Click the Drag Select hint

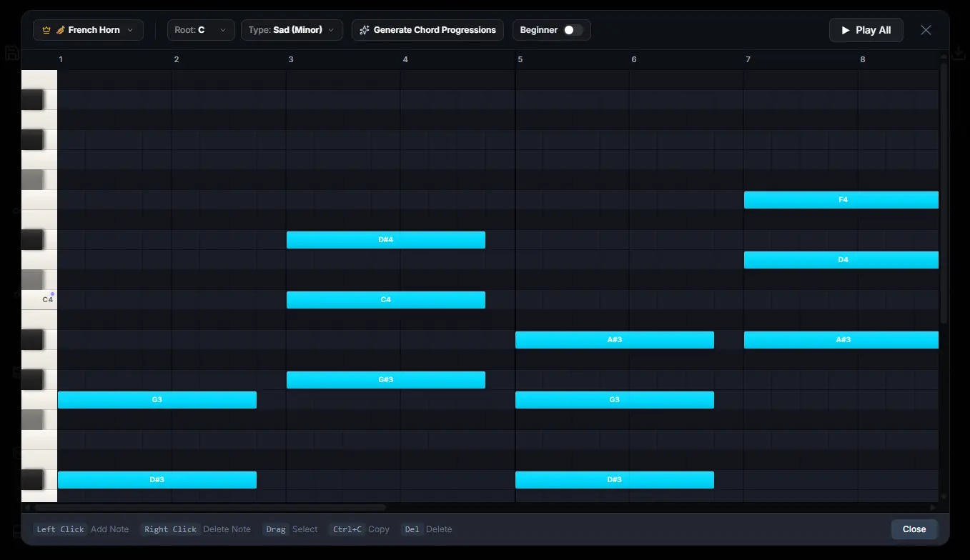click(290, 529)
